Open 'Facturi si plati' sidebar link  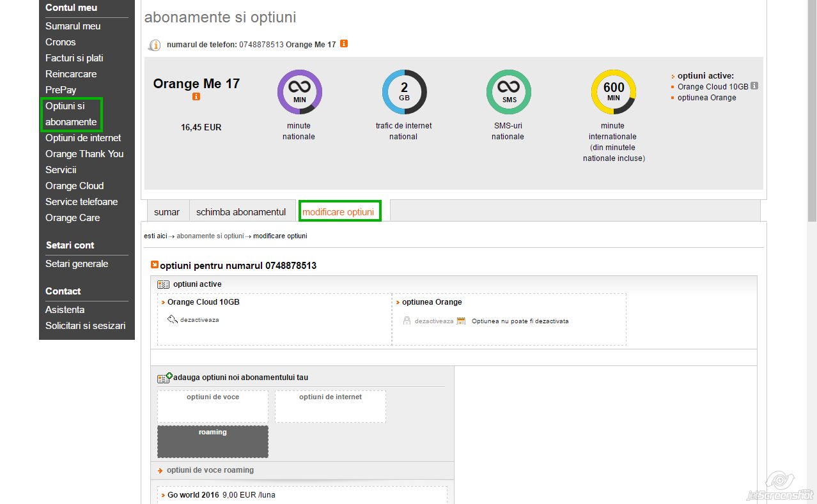[74, 58]
